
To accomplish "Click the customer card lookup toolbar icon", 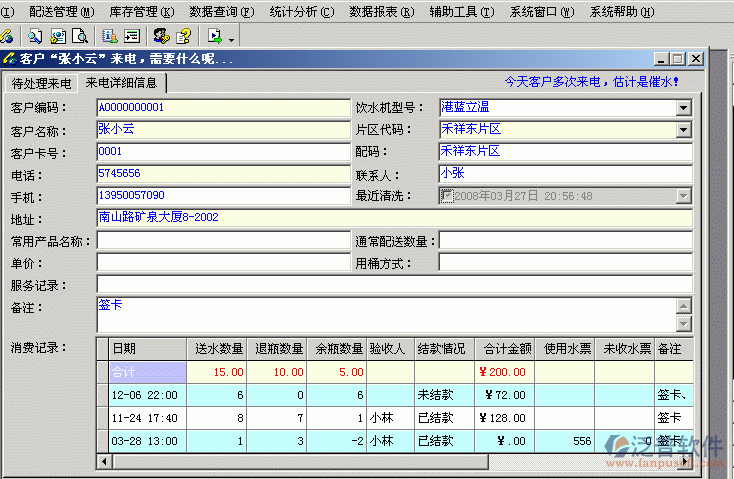I will [57, 37].
